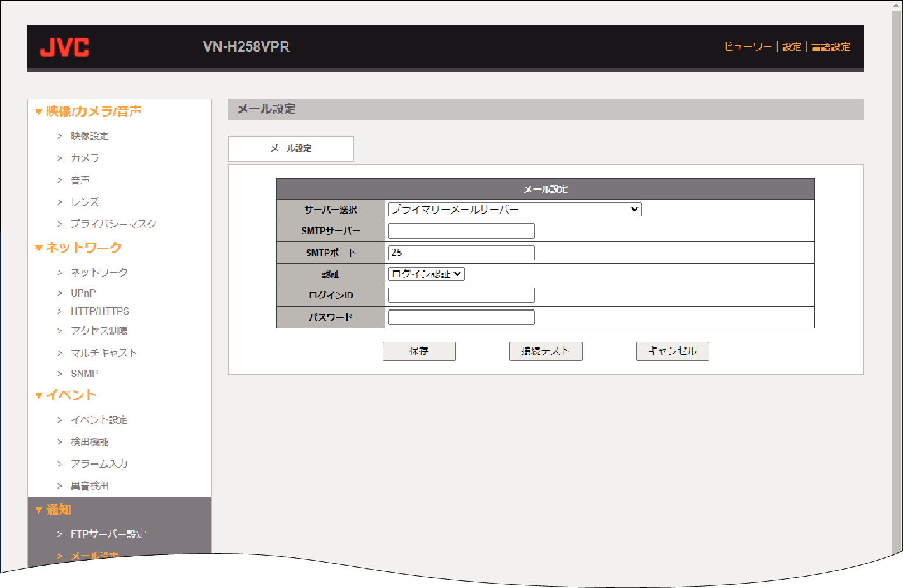Open イベント設定 in the sidebar

pos(99,420)
